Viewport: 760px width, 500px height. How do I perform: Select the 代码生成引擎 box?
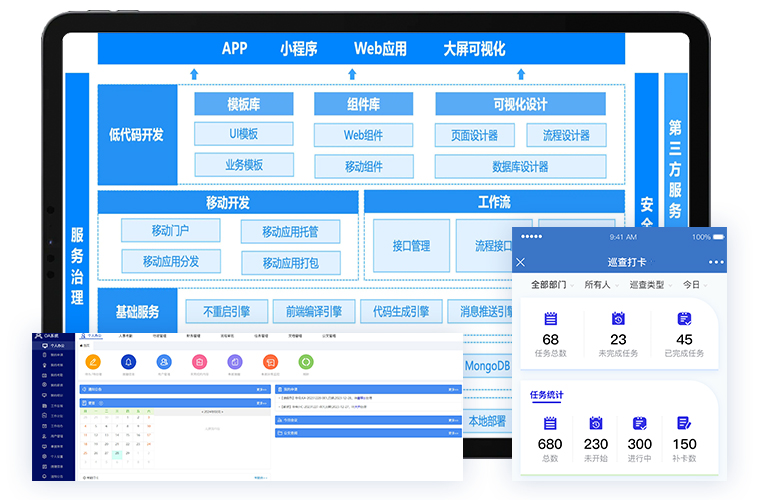click(401, 312)
